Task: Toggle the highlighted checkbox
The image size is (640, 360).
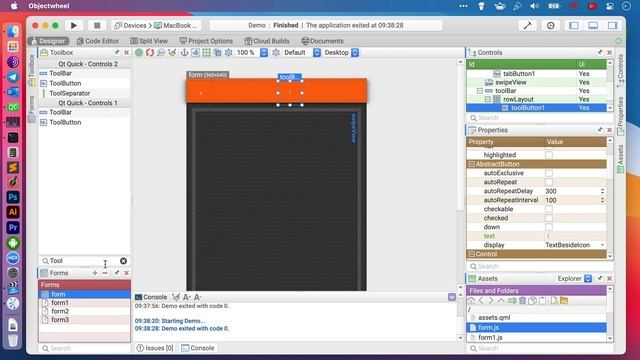Action: click(549, 155)
